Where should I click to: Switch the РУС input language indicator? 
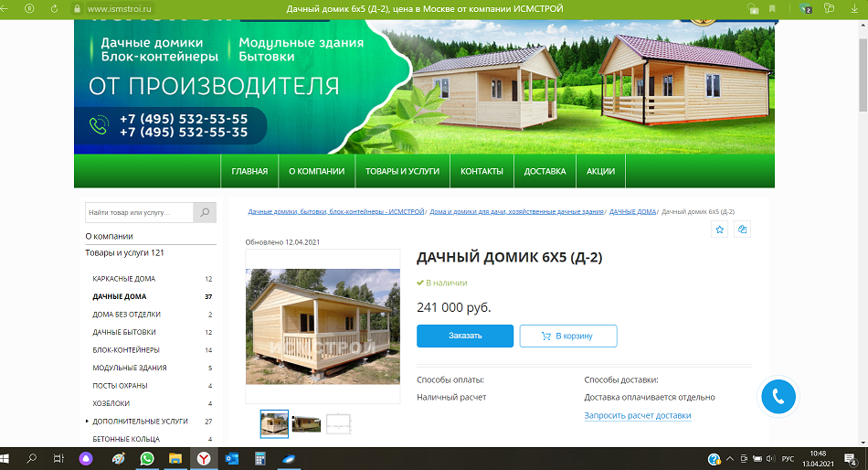pos(788,459)
